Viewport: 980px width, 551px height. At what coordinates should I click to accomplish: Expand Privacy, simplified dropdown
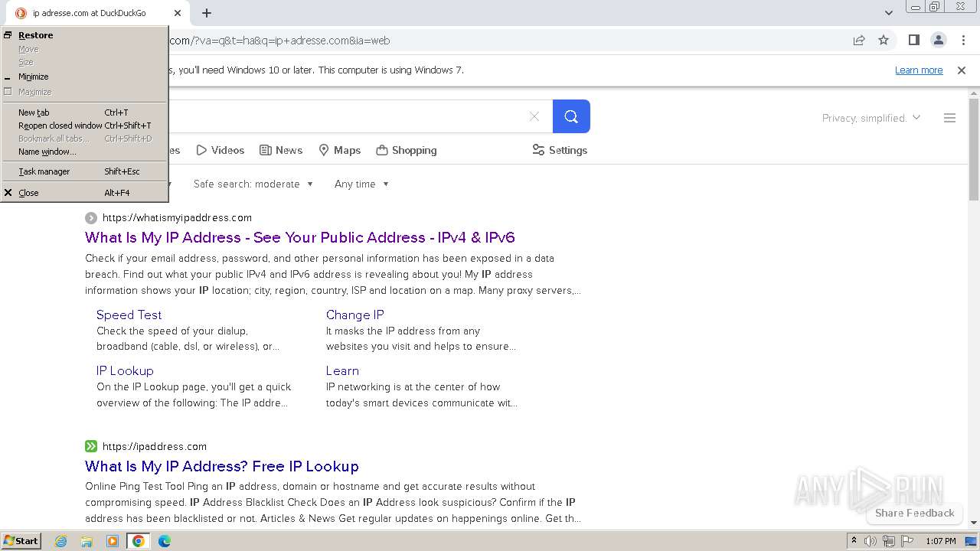tap(871, 118)
